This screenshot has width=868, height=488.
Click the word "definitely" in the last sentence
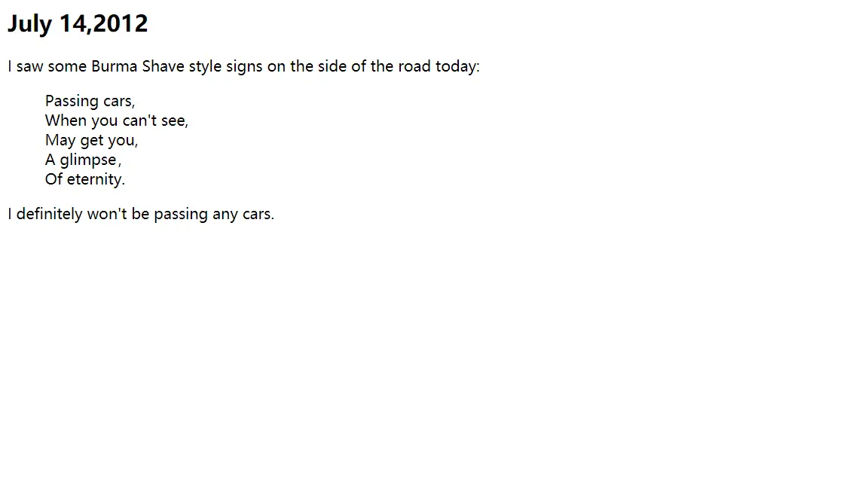(x=49, y=214)
